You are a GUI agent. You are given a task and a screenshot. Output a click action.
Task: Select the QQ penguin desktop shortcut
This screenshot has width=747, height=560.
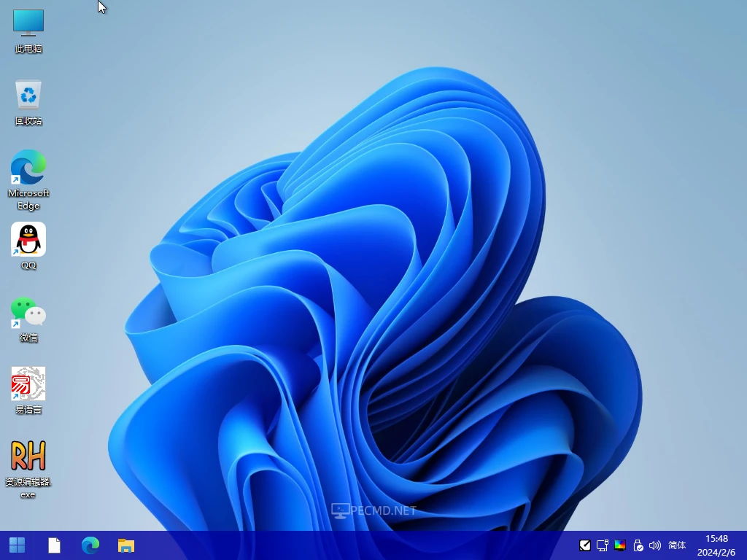(x=28, y=246)
